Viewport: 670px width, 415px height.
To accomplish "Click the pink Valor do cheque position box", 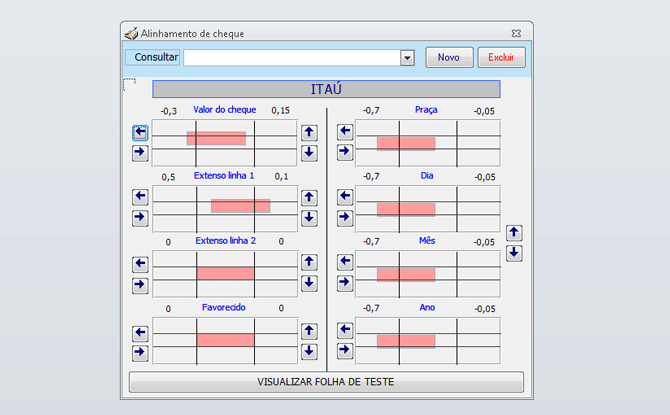I will pos(216,138).
